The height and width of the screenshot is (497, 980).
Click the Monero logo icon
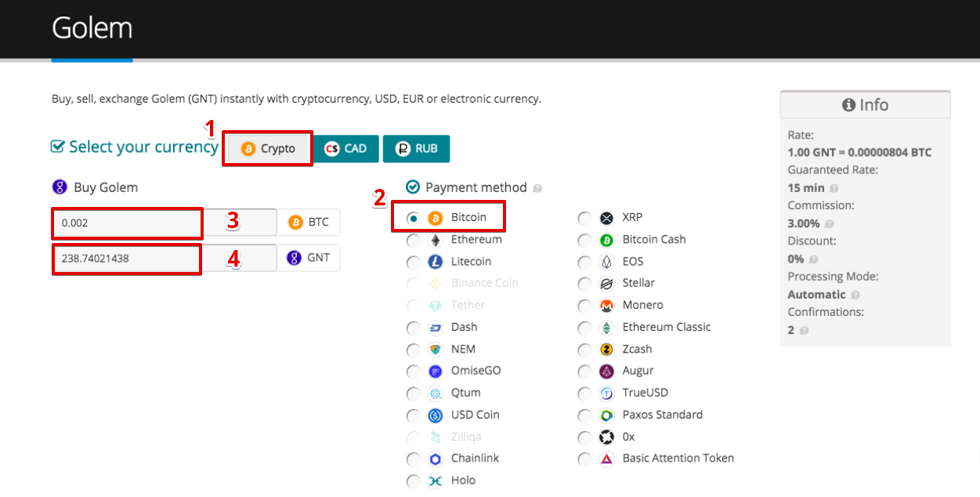[606, 306]
